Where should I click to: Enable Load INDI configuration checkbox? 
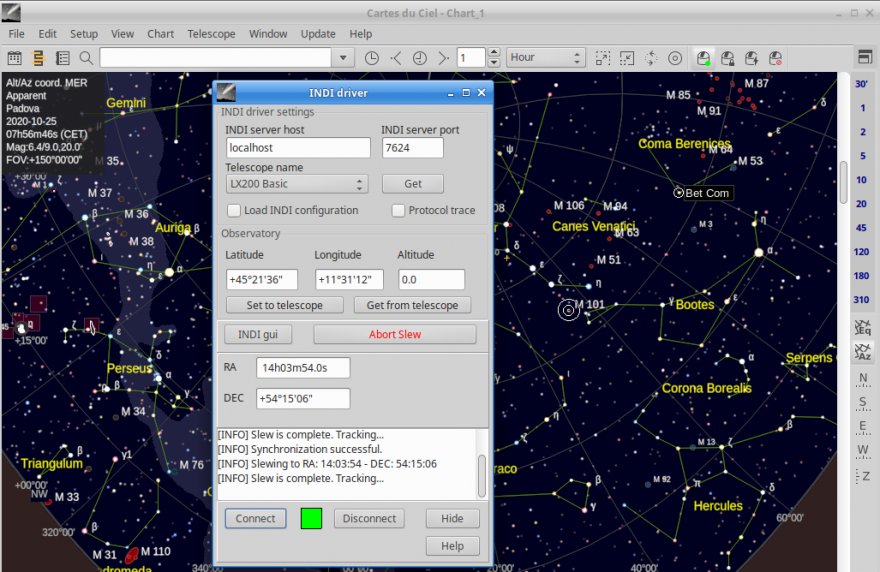[234, 211]
